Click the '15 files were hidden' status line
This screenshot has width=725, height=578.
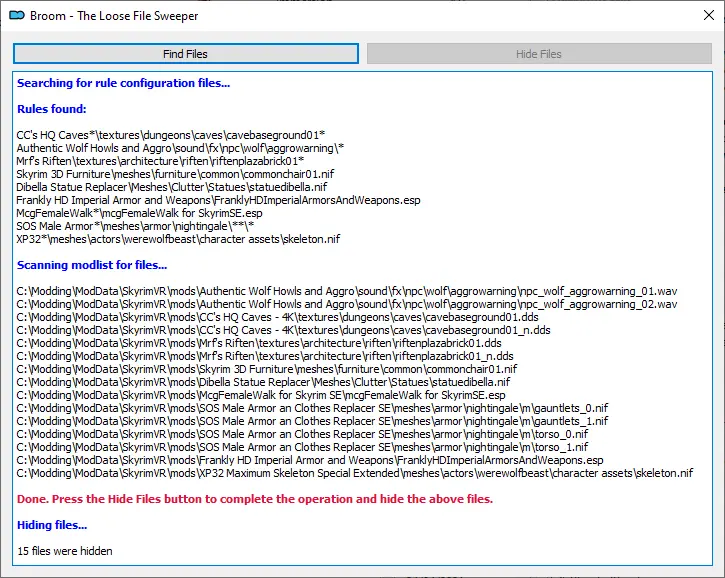65,551
